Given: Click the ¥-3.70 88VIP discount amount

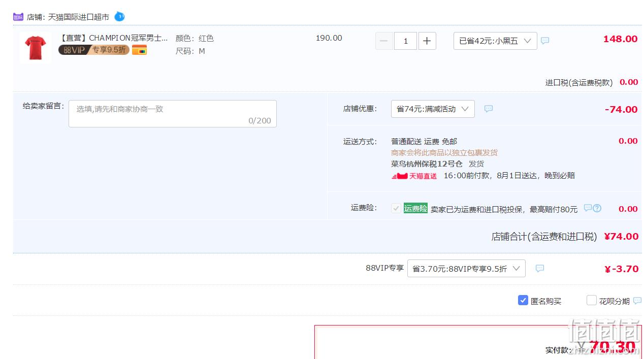Looking at the screenshot, I should 621,269.
